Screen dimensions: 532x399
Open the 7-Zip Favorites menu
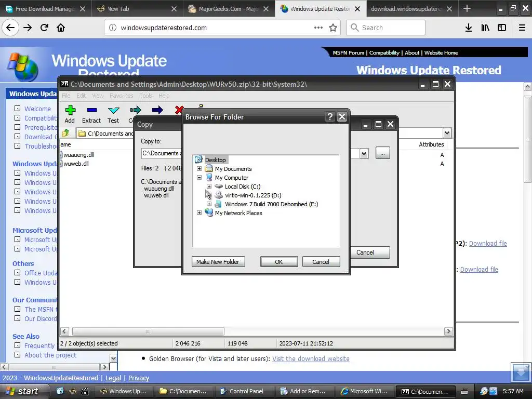[121, 96]
